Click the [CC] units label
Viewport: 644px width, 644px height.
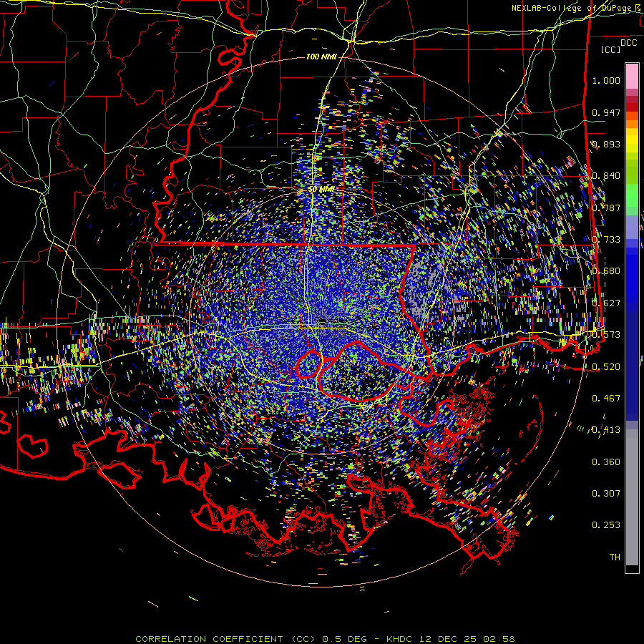click(x=611, y=49)
